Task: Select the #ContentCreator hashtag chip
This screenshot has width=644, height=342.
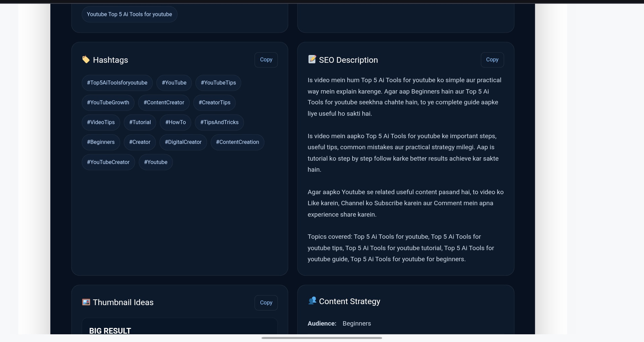Action: (x=164, y=103)
